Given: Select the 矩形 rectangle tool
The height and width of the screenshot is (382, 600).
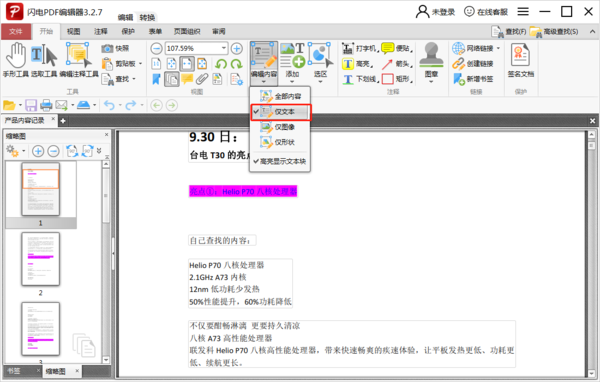Looking at the screenshot, I should click(397, 79).
